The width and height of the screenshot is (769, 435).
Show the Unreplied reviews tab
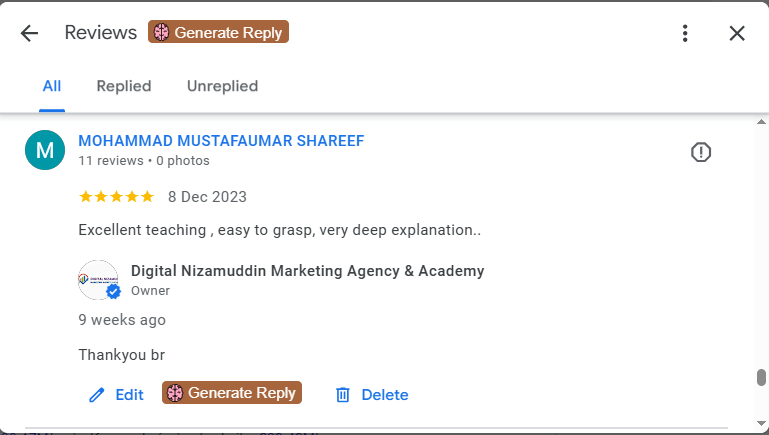pos(222,86)
